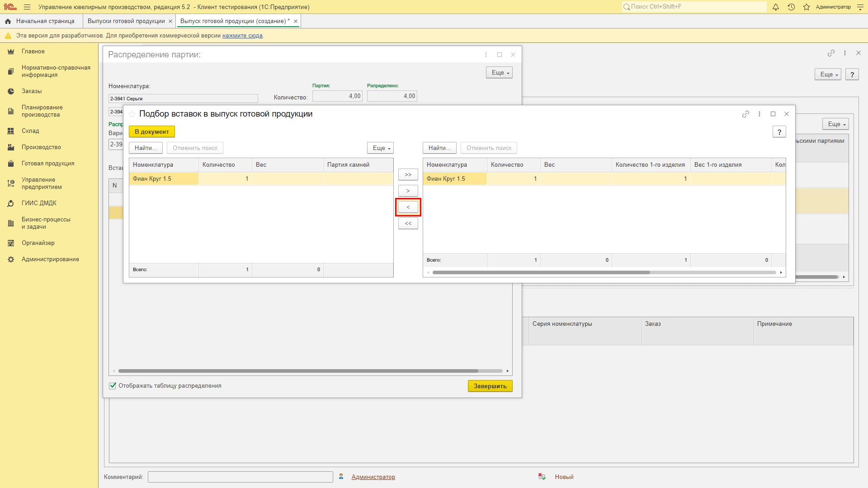Open Заказы section in sidebar

(32, 91)
